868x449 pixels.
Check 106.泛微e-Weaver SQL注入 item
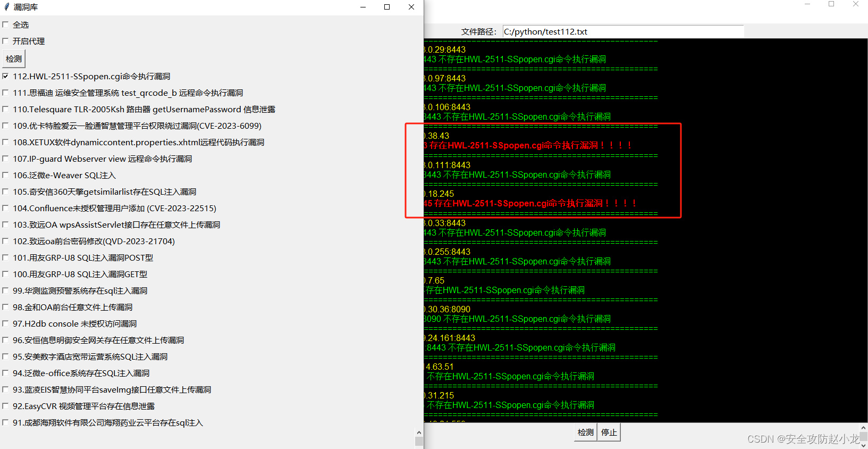coord(5,175)
